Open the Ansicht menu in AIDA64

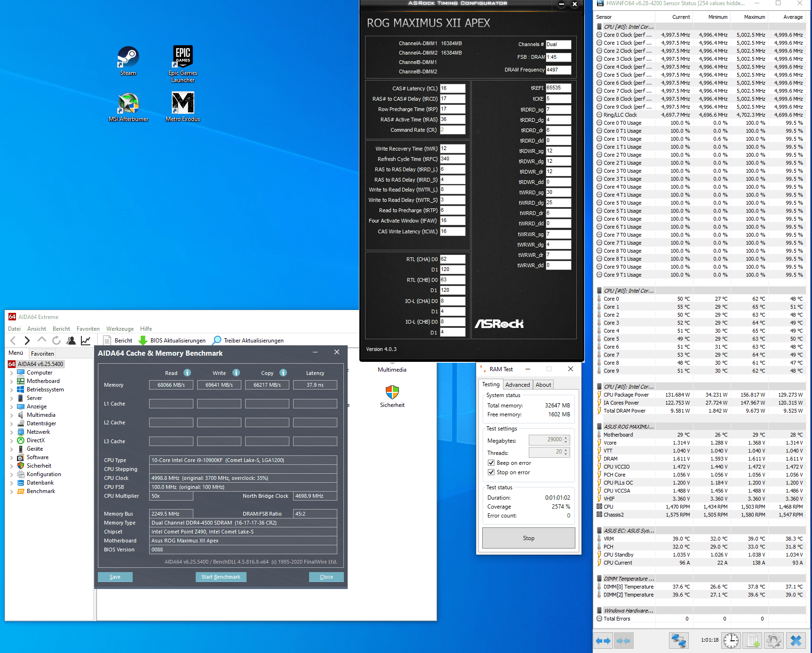coord(37,329)
